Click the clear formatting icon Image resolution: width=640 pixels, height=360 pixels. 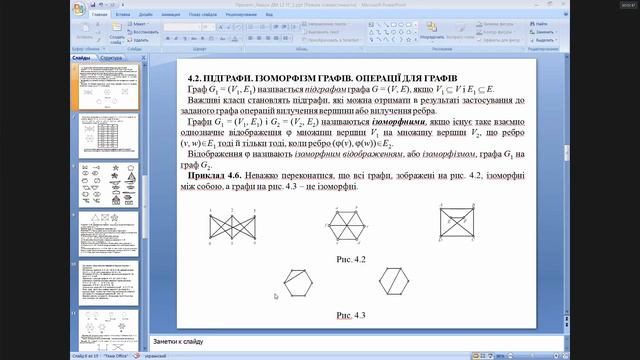tap(238, 27)
